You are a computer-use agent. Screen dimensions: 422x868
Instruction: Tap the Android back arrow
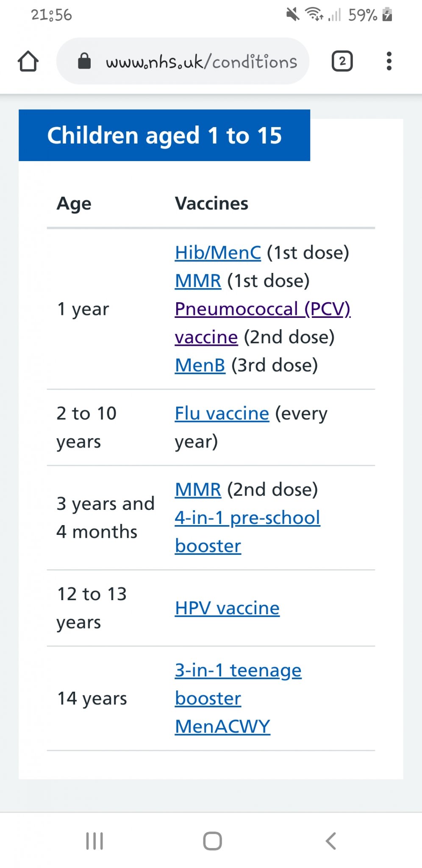[331, 841]
